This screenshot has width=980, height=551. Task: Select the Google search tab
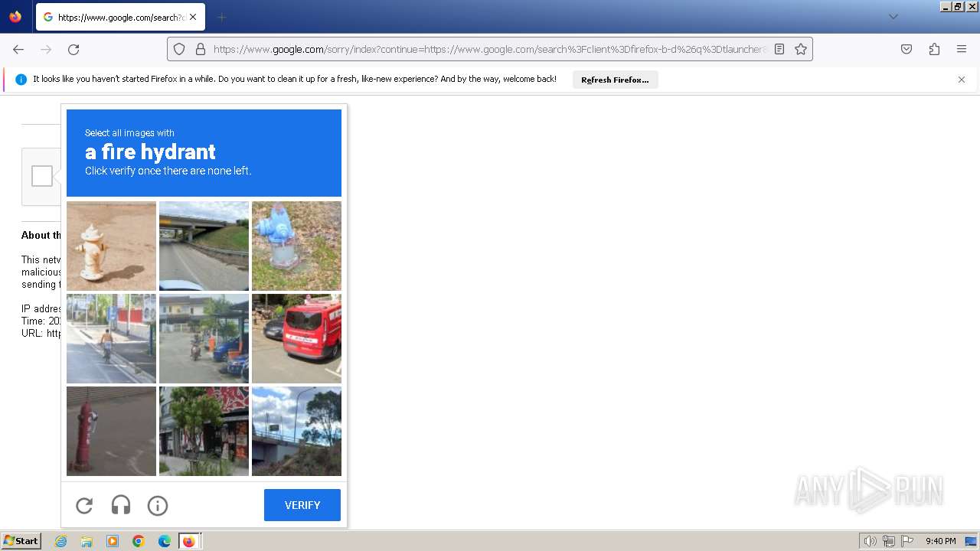[120, 17]
